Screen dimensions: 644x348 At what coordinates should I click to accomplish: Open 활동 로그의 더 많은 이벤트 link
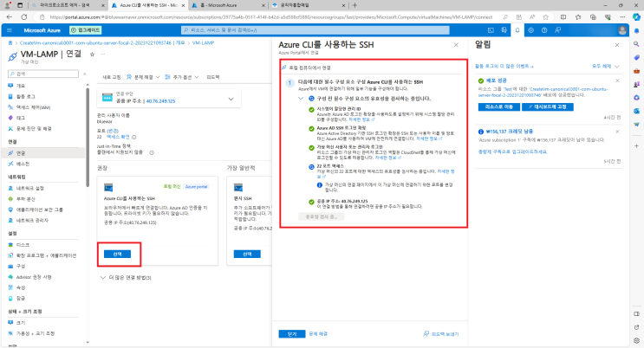(x=504, y=66)
